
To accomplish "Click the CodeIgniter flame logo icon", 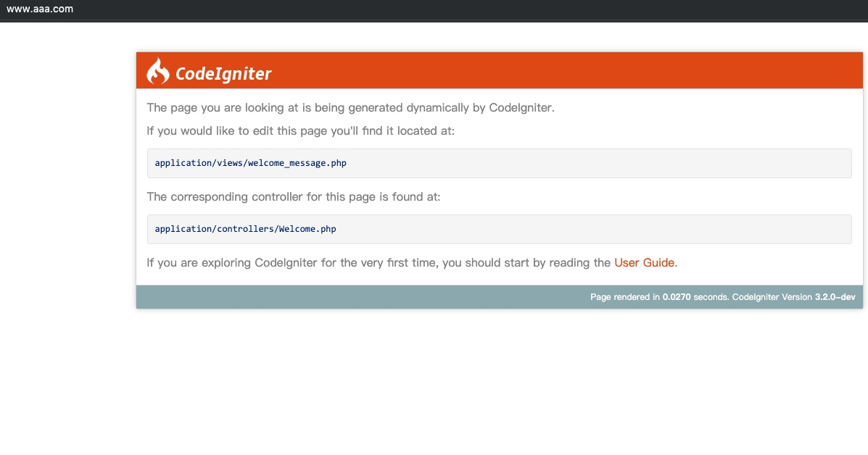I will (158, 71).
